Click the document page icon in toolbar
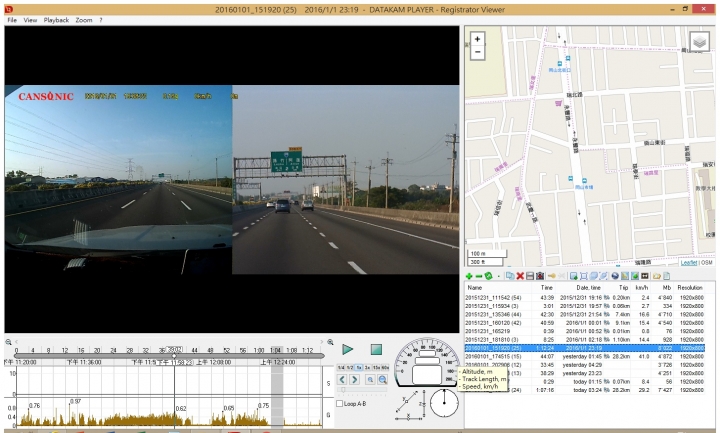Image resolution: width=720 pixels, height=433 pixels. 667,276
